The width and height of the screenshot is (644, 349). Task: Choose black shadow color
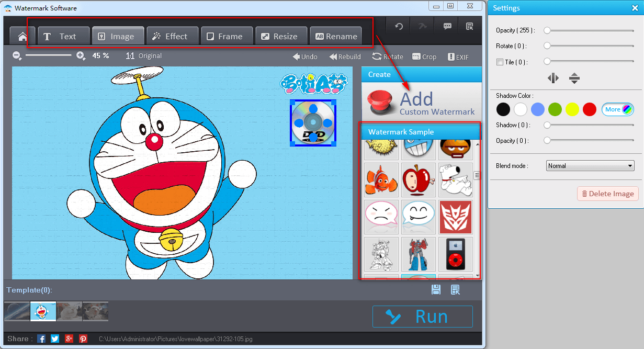tap(503, 109)
